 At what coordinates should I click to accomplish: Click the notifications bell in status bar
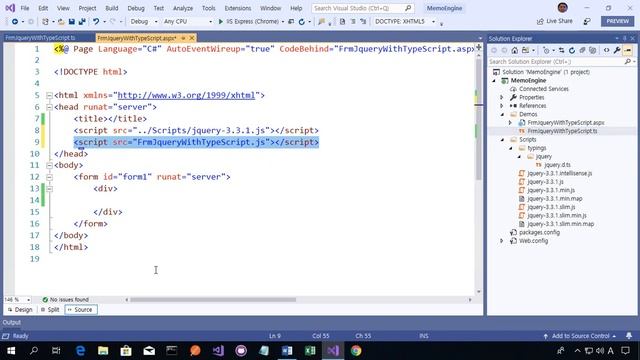[629, 336]
